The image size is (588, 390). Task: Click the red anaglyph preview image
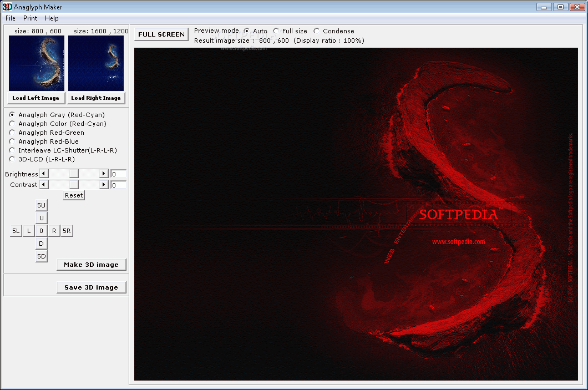click(356, 214)
